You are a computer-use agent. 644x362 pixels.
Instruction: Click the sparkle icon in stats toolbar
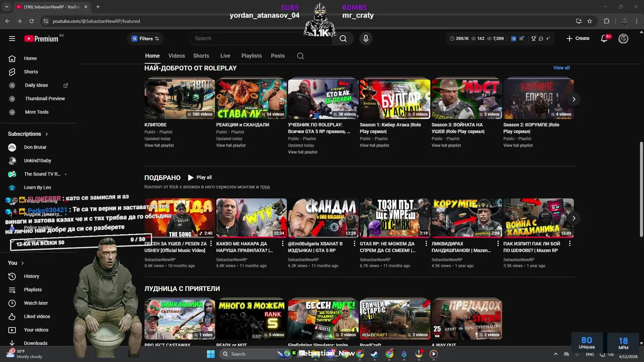click(x=548, y=39)
